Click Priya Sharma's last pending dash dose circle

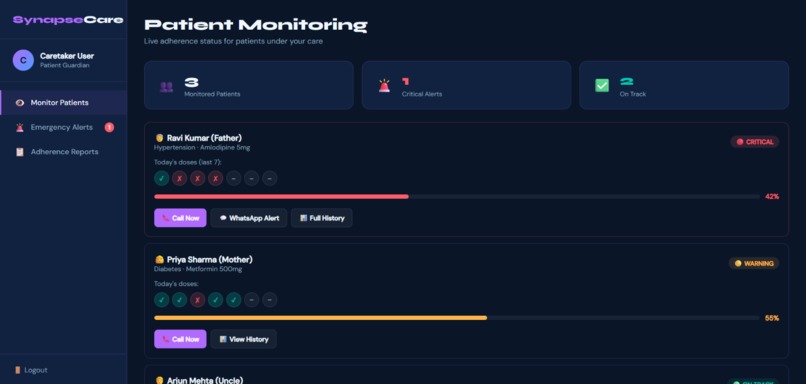point(269,300)
